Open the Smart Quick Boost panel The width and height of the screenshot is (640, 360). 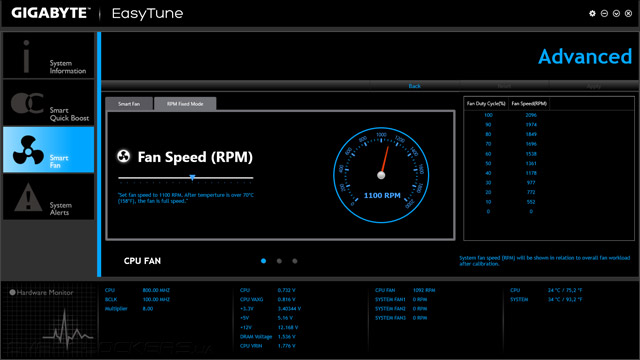click(49, 103)
